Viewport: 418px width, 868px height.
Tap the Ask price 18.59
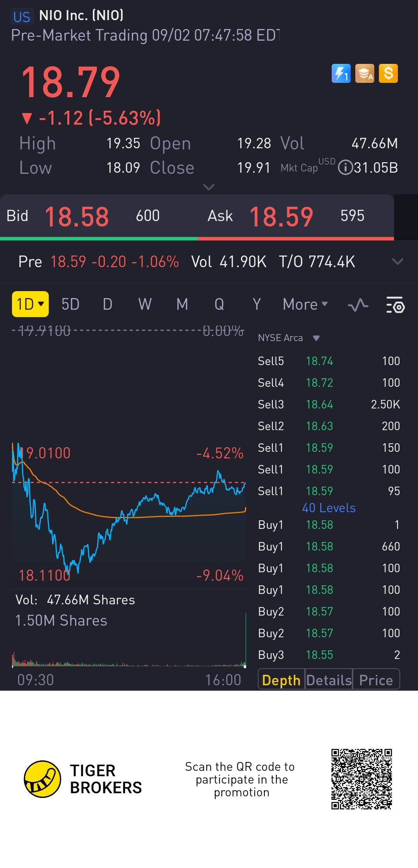(281, 216)
